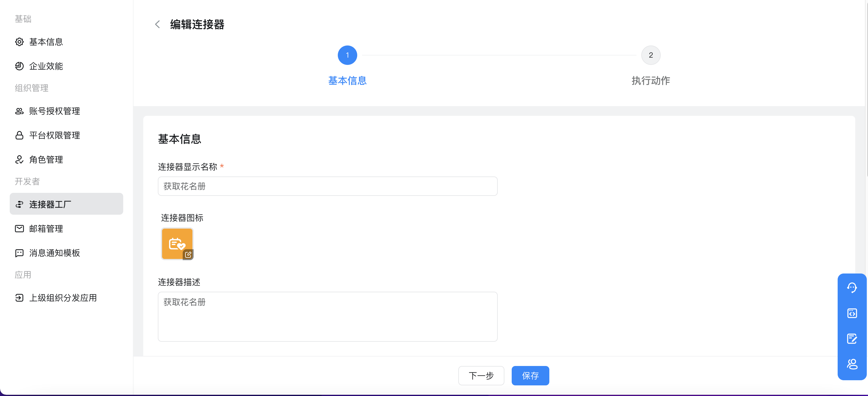Jump to step 2 执行动作

(650, 55)
